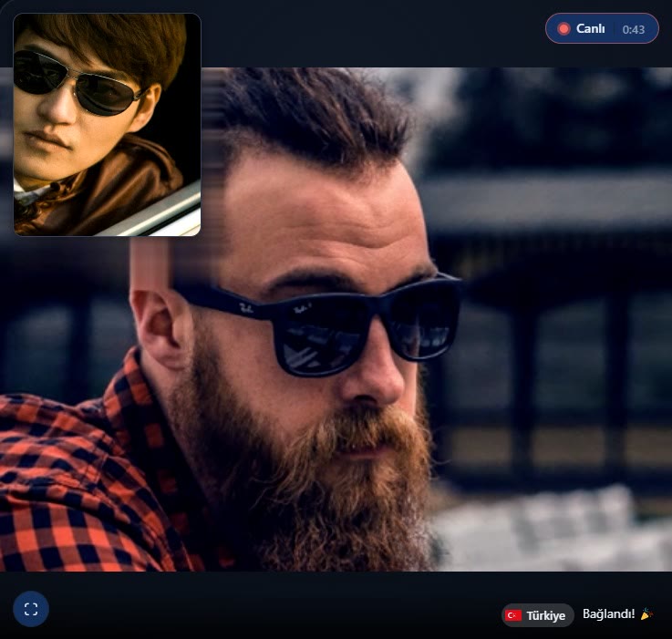
Task: Click the red live recording dot
Action: [563, 29]
